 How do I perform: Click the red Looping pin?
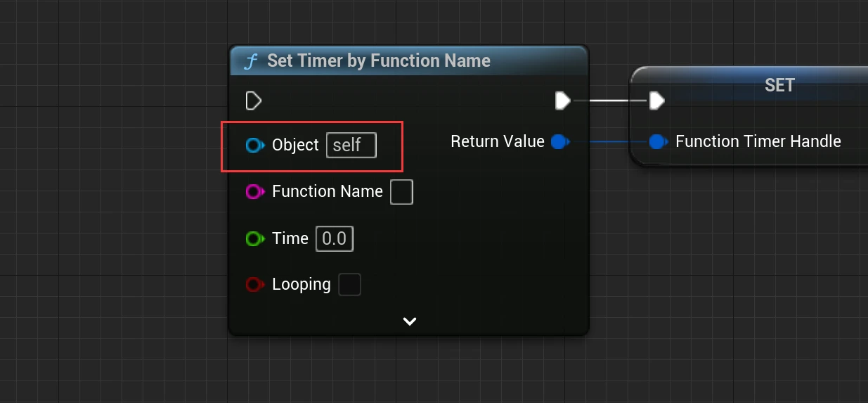click(254, 285)
